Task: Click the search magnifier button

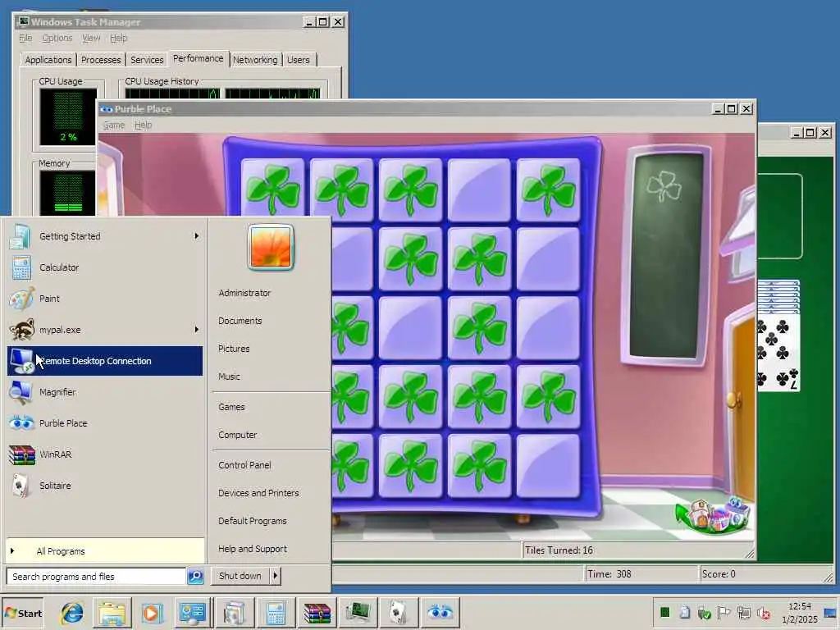Action: click(x=195, y=577)
